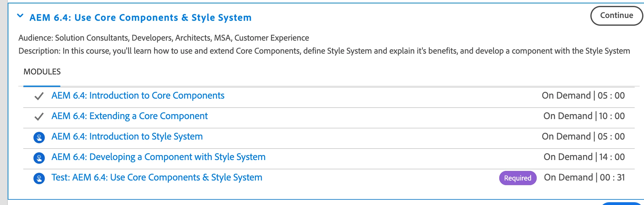
Task: Click the blue touch icon for Developing a Component
Action: pos(39,158)
